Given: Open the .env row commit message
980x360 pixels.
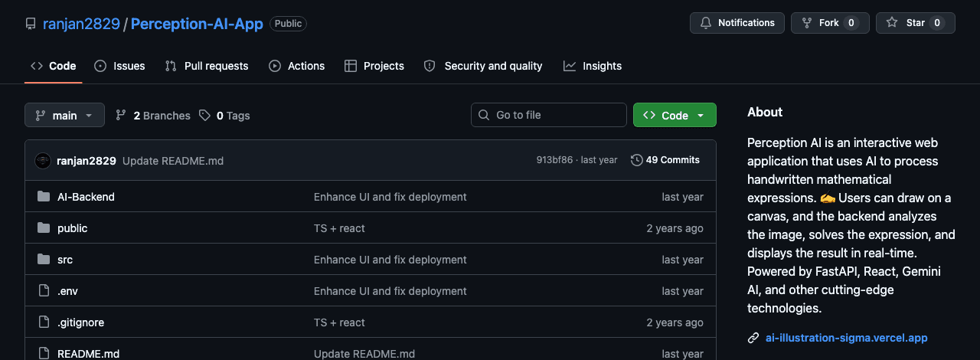Looking at the screenshot, I should point(390,291).
